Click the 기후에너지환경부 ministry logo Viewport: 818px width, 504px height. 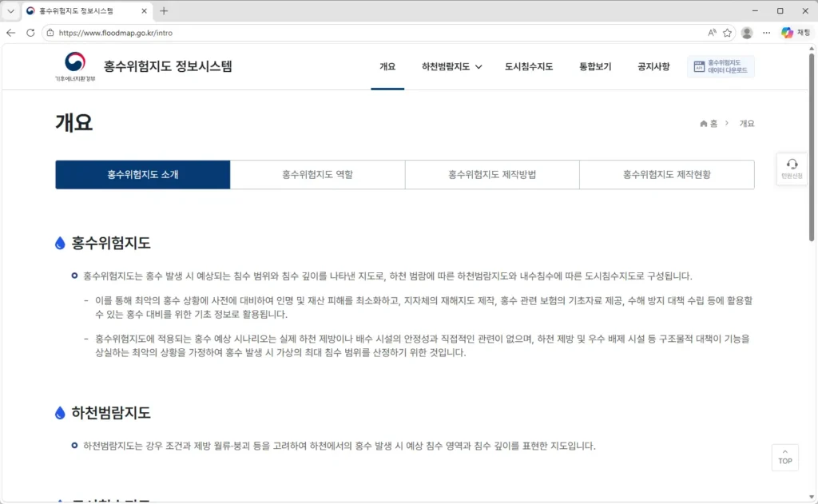(73, 66)
